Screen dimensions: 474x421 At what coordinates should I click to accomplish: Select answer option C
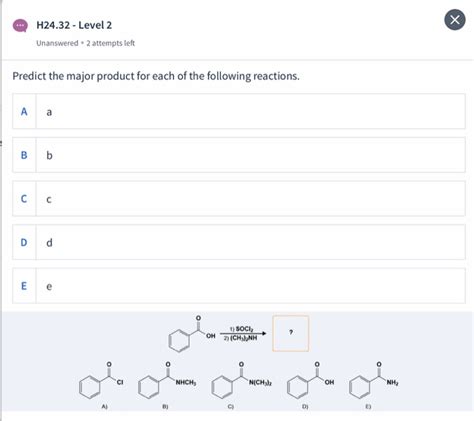click(x=239, y=199)
